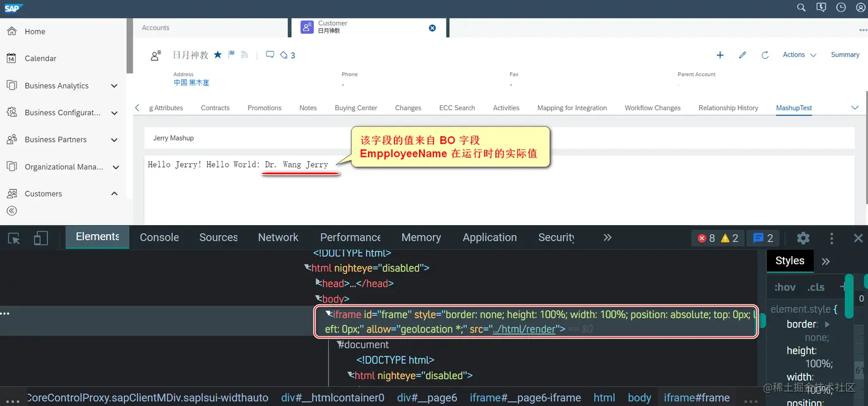This screenshot has width=868, height=406.
Task: Collapse the sidebar with double-arrow icon
Action: (11, 211)
